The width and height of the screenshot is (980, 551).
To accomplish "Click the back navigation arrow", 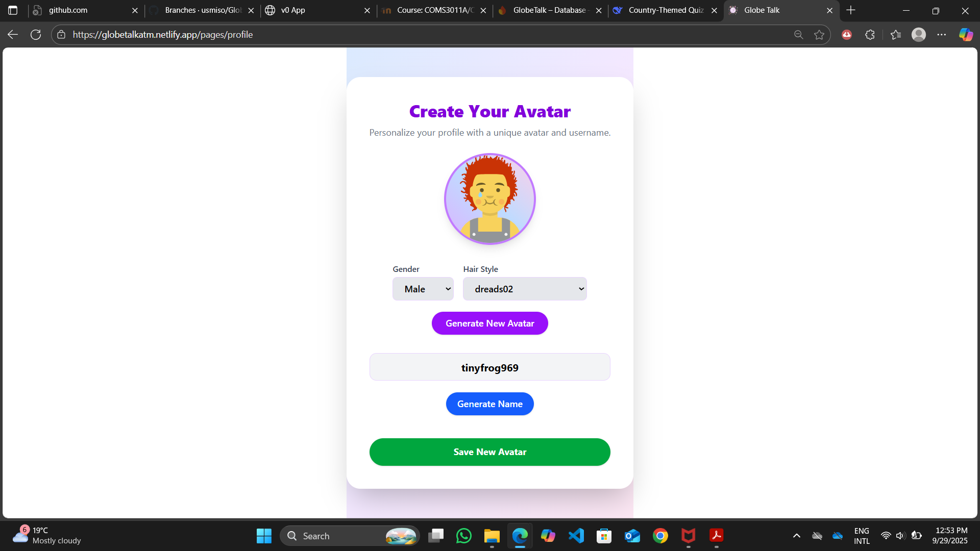I will pos(13,35).
